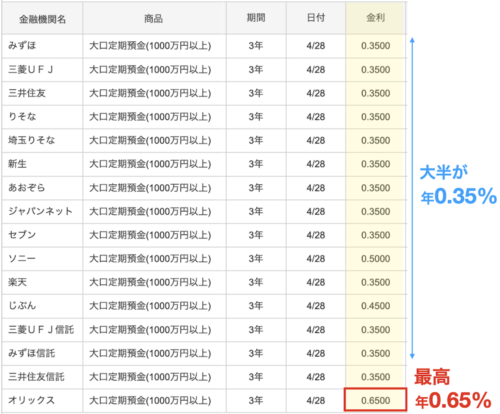Click the 3年 period in 三菱UFJ row

[256, 70]
